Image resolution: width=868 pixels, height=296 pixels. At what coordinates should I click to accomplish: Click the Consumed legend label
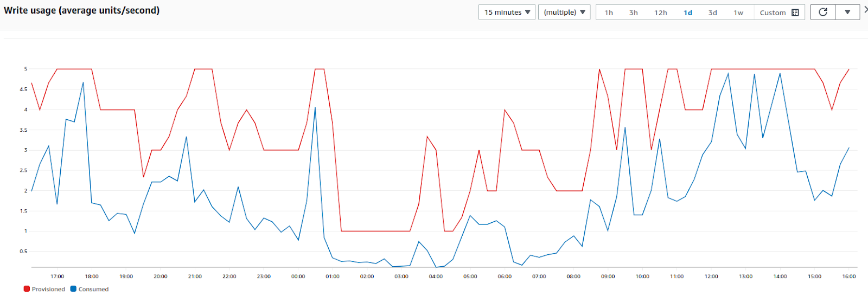[x=93, y=289]
